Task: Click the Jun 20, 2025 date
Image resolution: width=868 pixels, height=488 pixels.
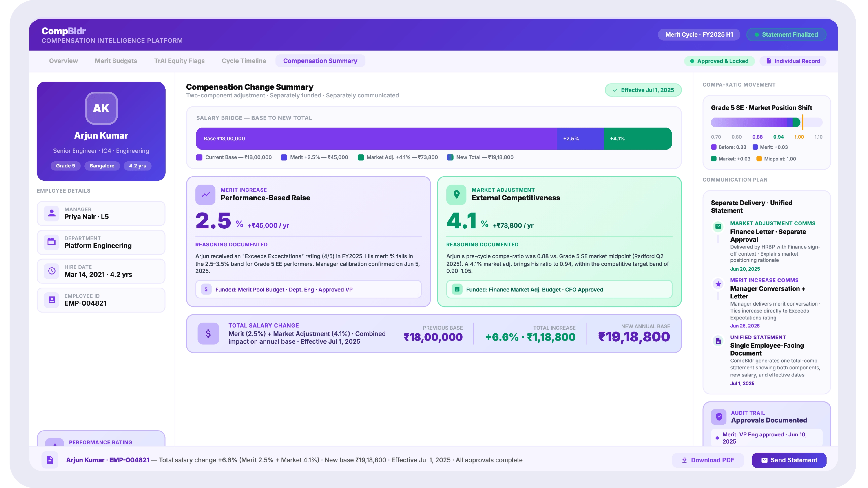Action: point(745,269)
